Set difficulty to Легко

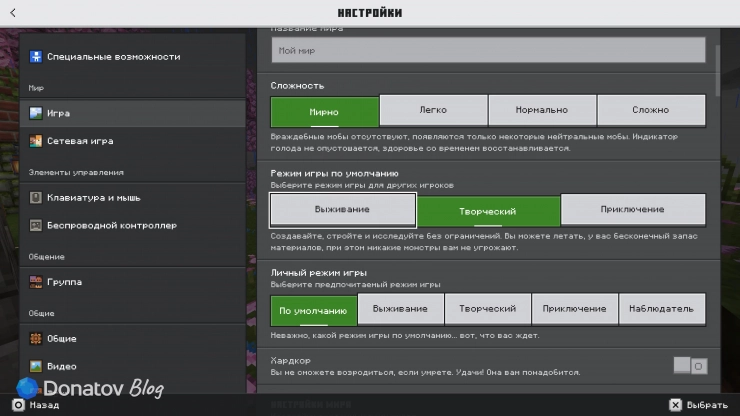(433, 110)
